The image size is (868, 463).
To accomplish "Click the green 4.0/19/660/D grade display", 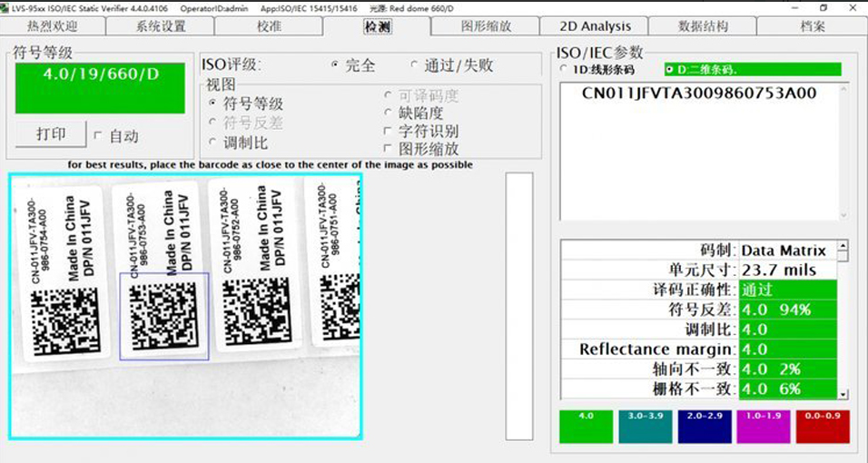I will (x=100, y=87).
